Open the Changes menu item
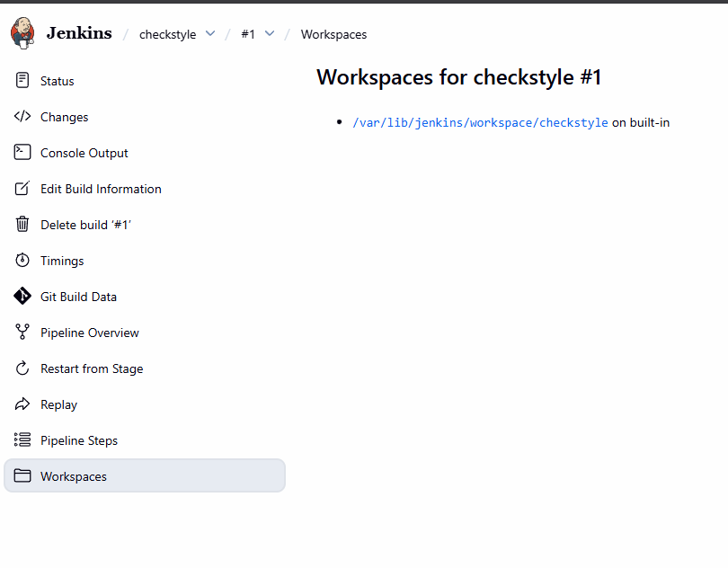728x568 pixels. [145, 117]
